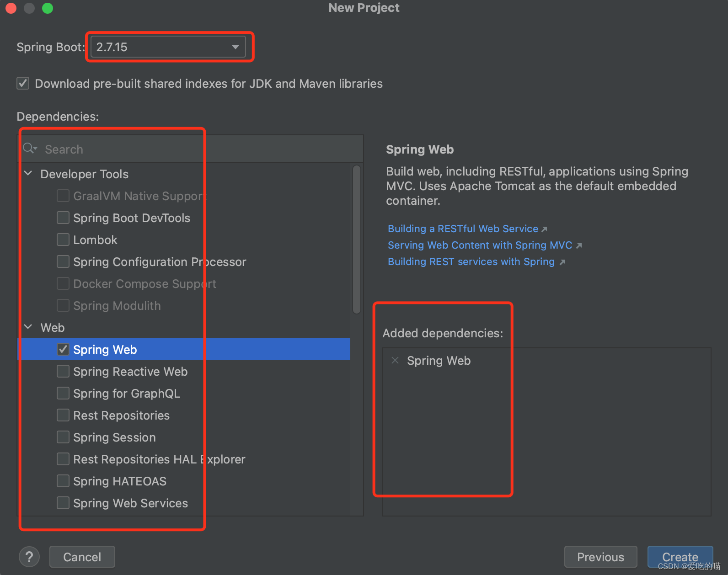Viewport: 728px width, 575px height.
Task: Open the Building a RESTful Web Service link
Action: click(x=463, y=229)
